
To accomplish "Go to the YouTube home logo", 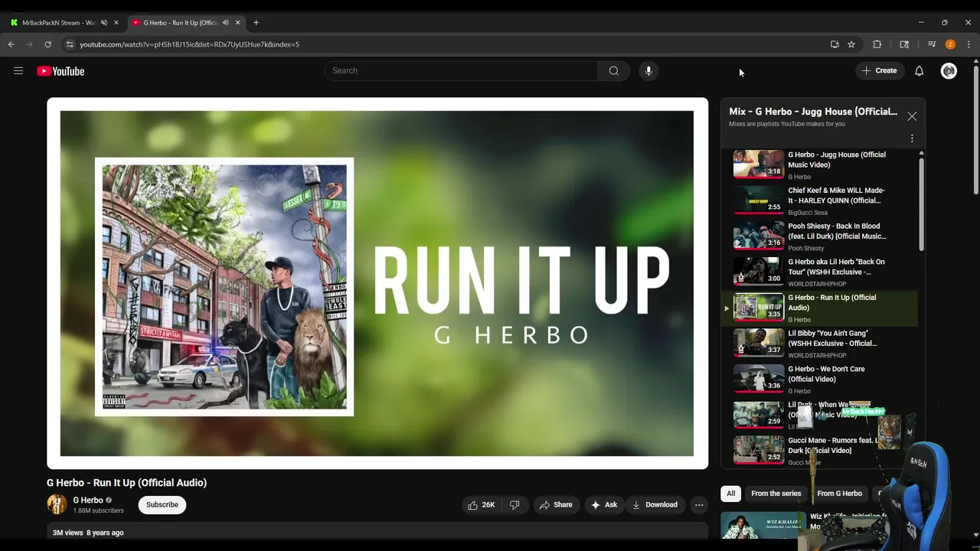I will point(60,71).
